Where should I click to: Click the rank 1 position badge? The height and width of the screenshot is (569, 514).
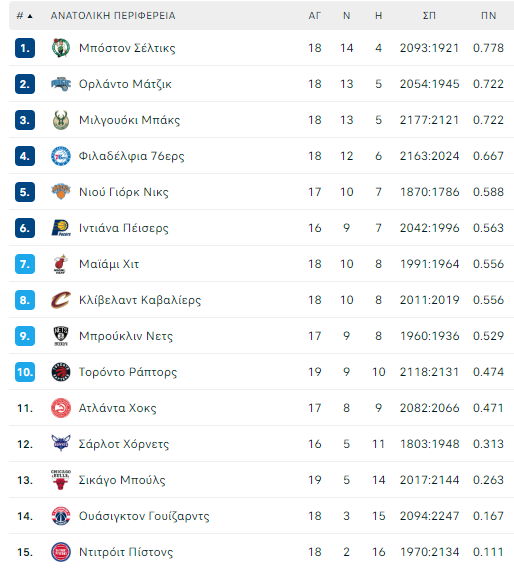25,48
